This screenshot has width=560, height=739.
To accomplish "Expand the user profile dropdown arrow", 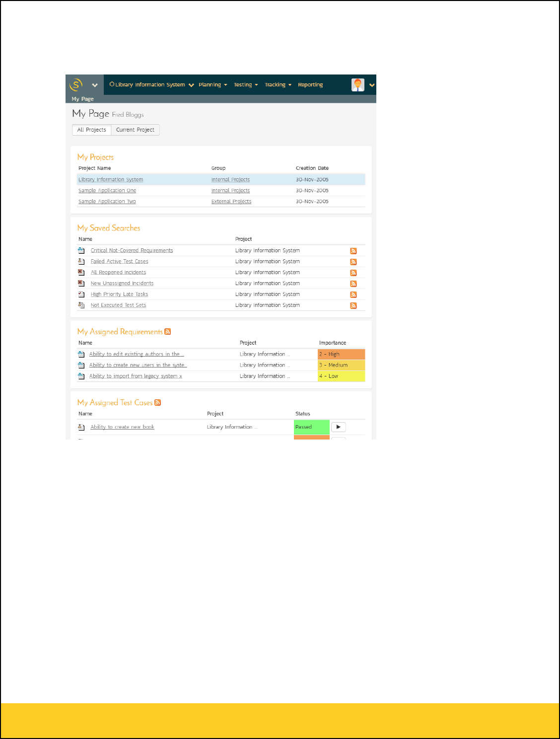I will point(372,85).
